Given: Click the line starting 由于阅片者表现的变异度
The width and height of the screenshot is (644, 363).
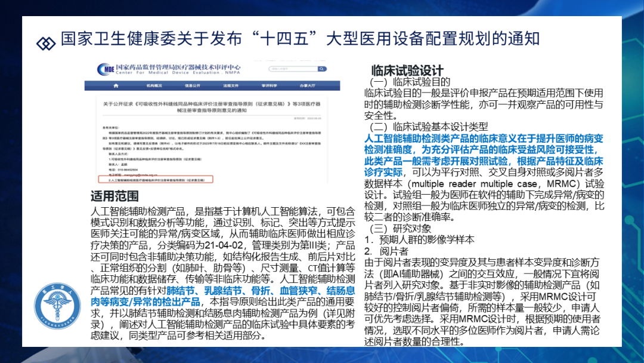Looking at the screenshot, I should tap(482, 262).
